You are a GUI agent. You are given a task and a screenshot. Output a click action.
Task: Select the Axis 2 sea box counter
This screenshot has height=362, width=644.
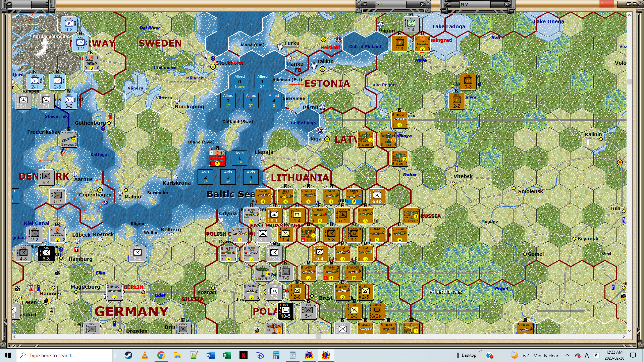205,177
